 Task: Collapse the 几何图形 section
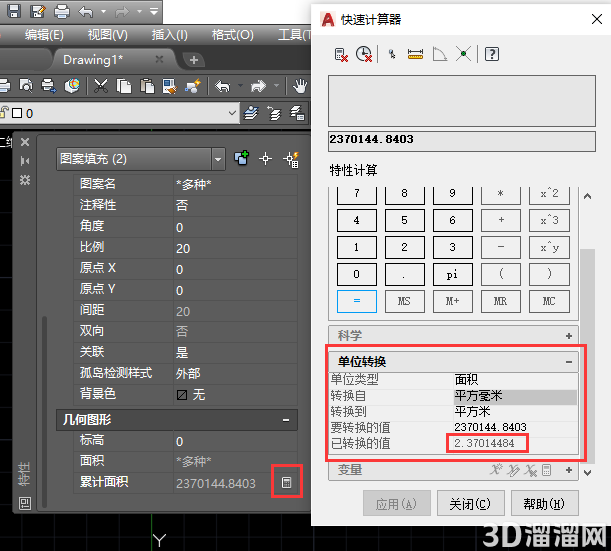[x=286, y=420]
